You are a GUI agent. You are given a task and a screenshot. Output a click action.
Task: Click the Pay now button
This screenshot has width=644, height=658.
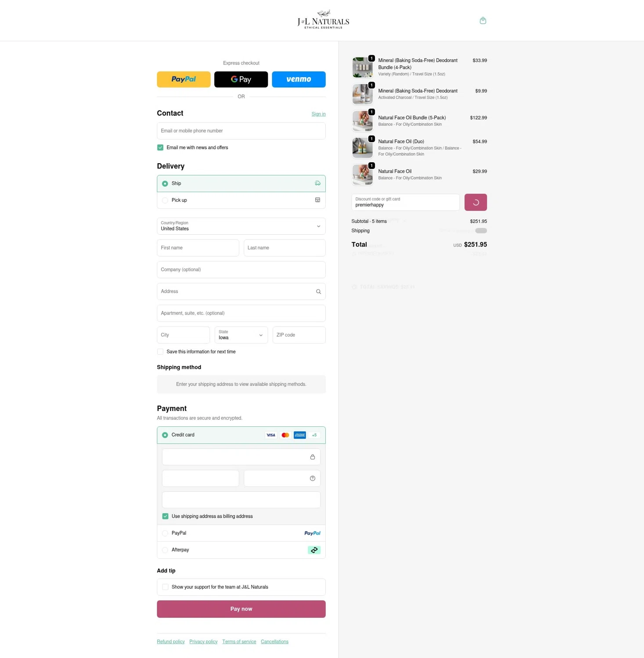pyautogui.click(x=241, y=609)
